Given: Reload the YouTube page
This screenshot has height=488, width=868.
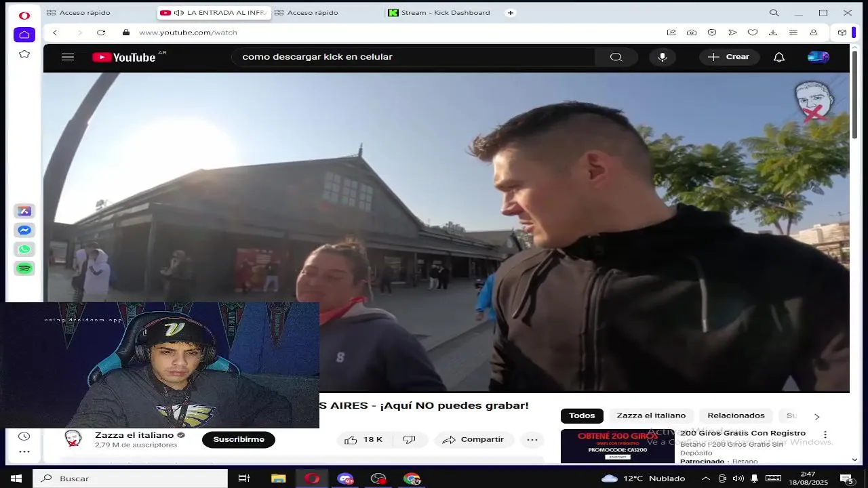Looking at the screenshot, I should (101, 33).
